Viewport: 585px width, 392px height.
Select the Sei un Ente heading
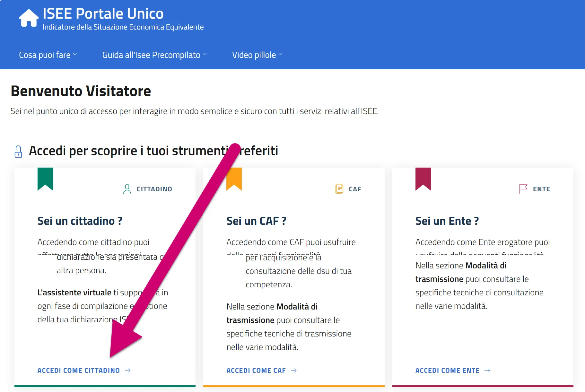point(447,221)
